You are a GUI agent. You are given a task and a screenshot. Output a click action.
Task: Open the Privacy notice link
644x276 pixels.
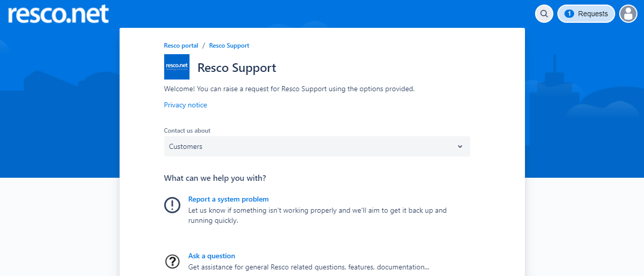pyautogui.click(x=185, y=105)
